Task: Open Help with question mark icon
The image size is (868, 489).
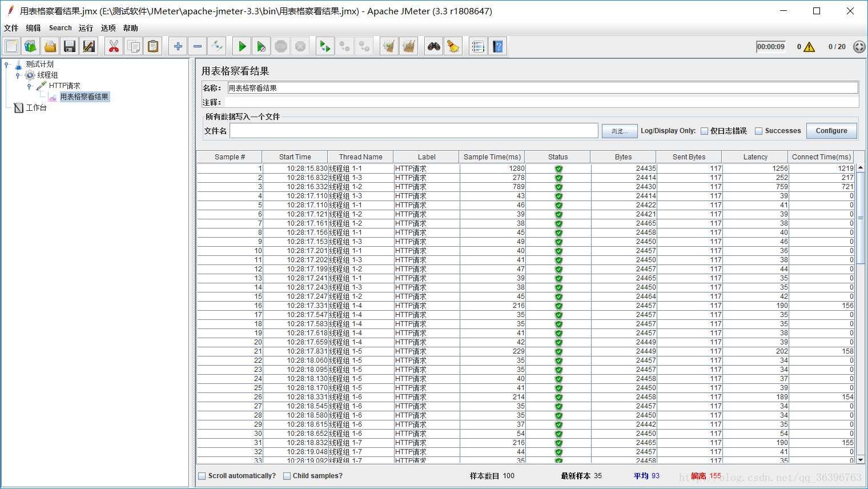Action: point(498,46)
